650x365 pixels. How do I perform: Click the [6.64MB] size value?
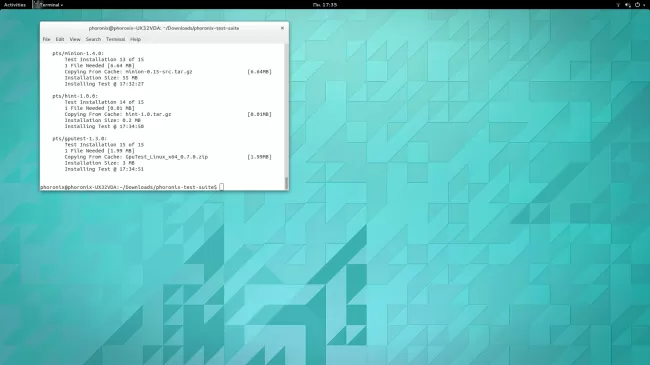[260, 72]
